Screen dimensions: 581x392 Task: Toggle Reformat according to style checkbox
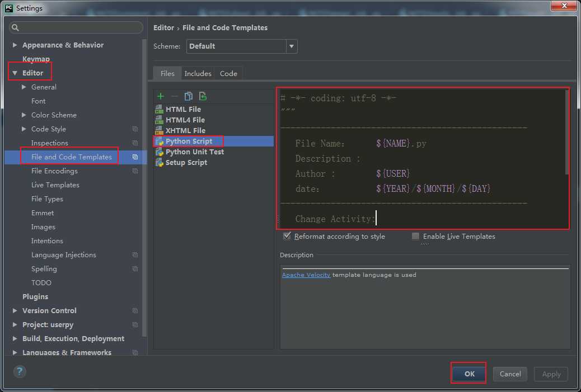(x=287, y=236)
